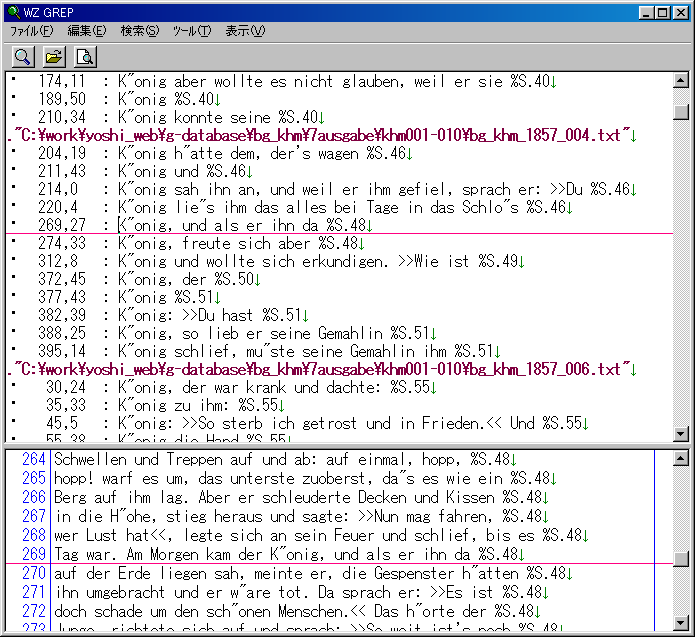The image size is (695, 637).
Task: Click preview line 270 auf der Erde
Action: click(313, 574)
